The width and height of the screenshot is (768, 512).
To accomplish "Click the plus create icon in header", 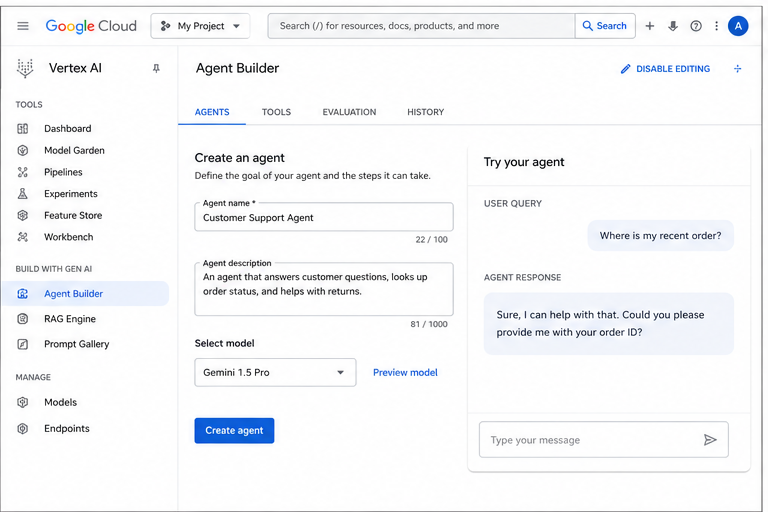I will (x=649, y=26).
